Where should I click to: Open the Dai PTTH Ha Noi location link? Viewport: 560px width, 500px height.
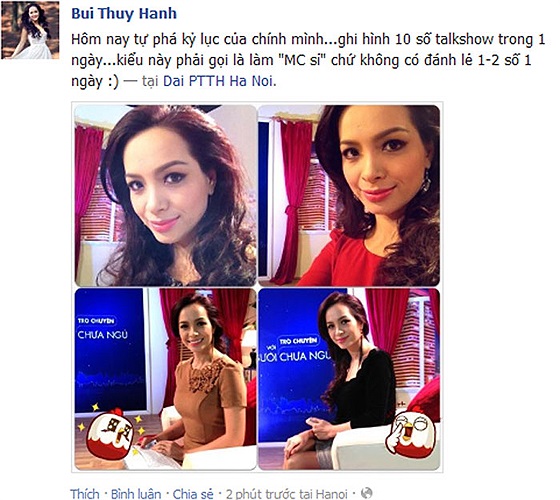tap(218, 81)
